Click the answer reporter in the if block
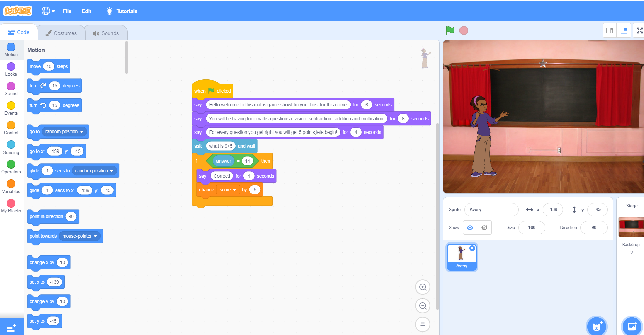The height and width of the screenshot is (335, 644). point(223,161)
